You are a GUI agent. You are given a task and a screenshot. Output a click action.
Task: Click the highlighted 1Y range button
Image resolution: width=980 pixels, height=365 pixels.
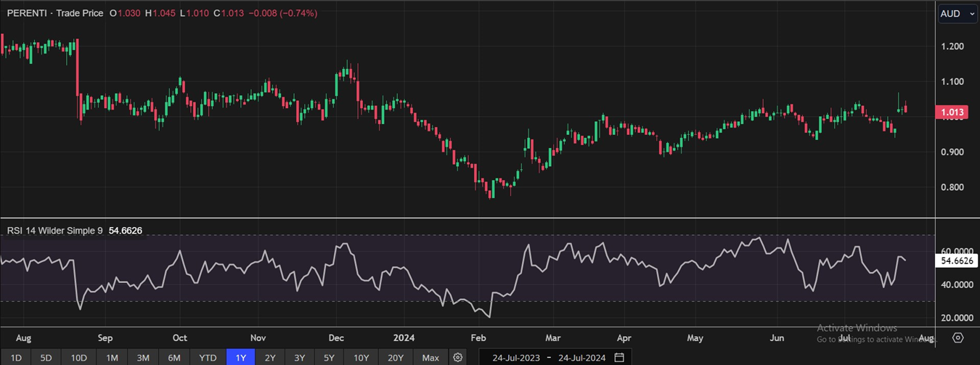tap(240, 358)
